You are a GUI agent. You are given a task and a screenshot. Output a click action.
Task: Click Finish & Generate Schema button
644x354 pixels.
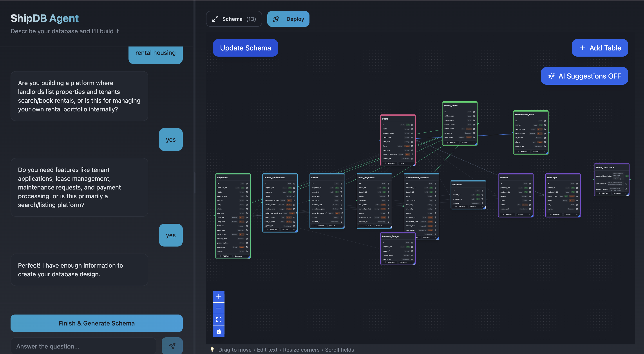click(x=96, y=323)
